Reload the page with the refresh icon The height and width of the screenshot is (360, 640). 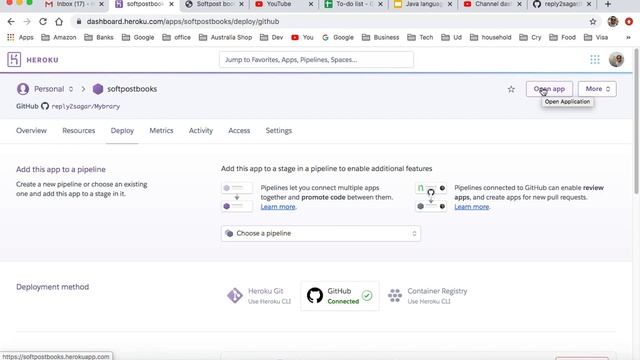(43, 22)
